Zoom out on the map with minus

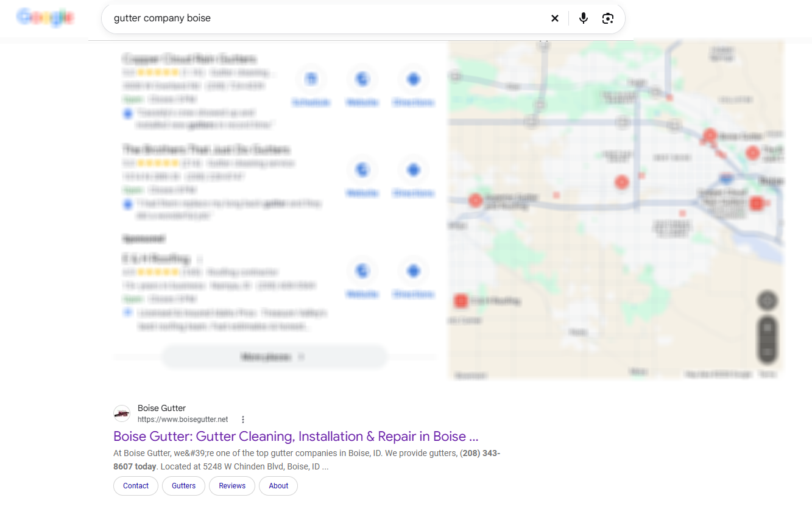[x=768, y=352]
